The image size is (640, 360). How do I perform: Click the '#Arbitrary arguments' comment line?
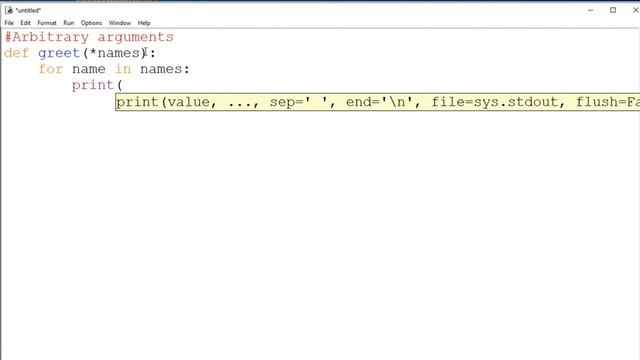89,37
